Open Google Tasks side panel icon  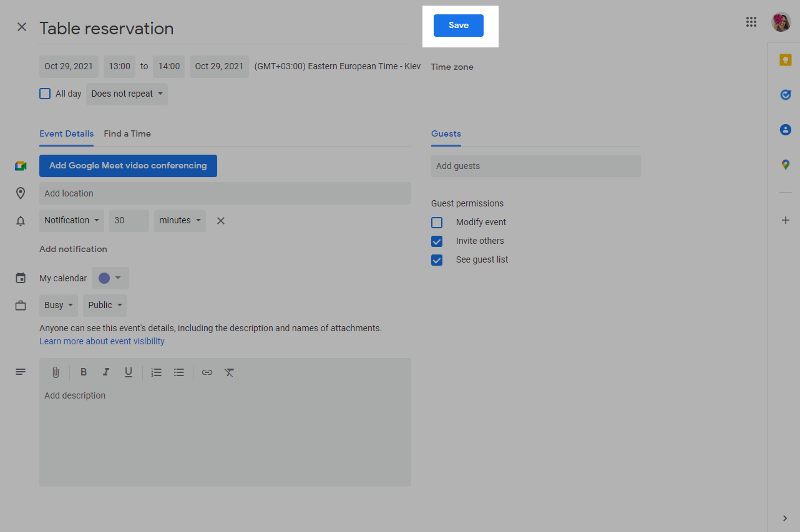tap(786, 95)
